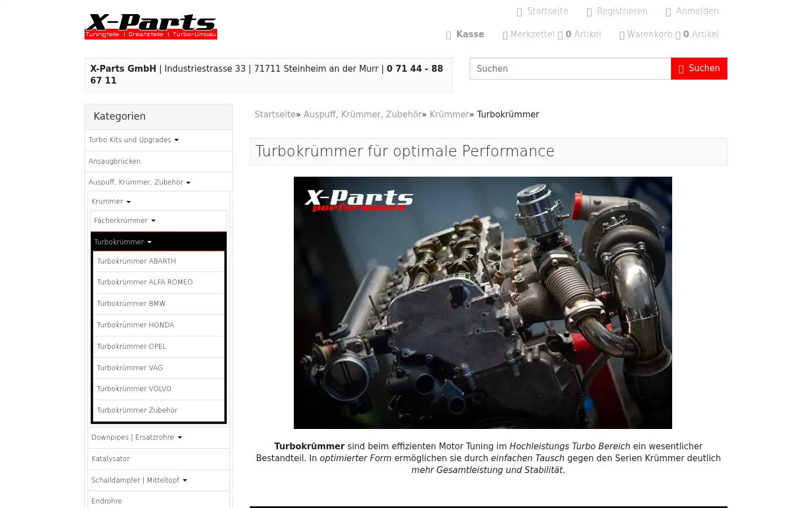Viewport: 812px width, 508px height.
Task: Click the red Suchen search button
Action: pos(699,68)
